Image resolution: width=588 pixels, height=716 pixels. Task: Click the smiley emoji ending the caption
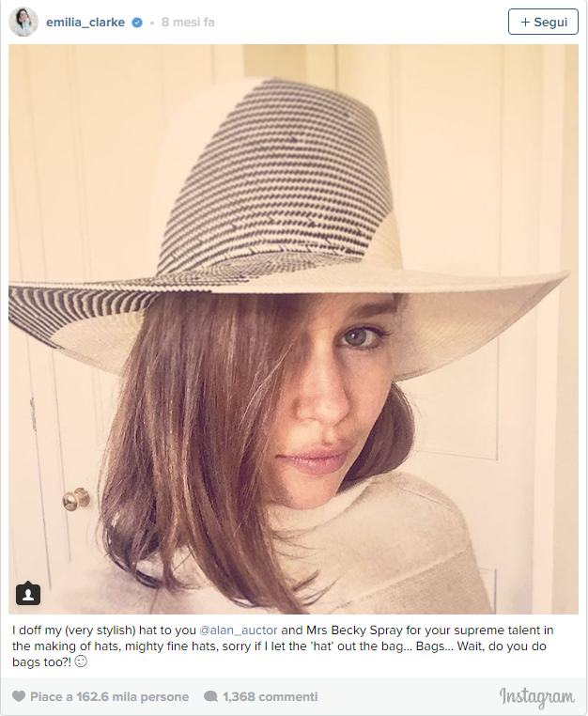tap(81, 662)
